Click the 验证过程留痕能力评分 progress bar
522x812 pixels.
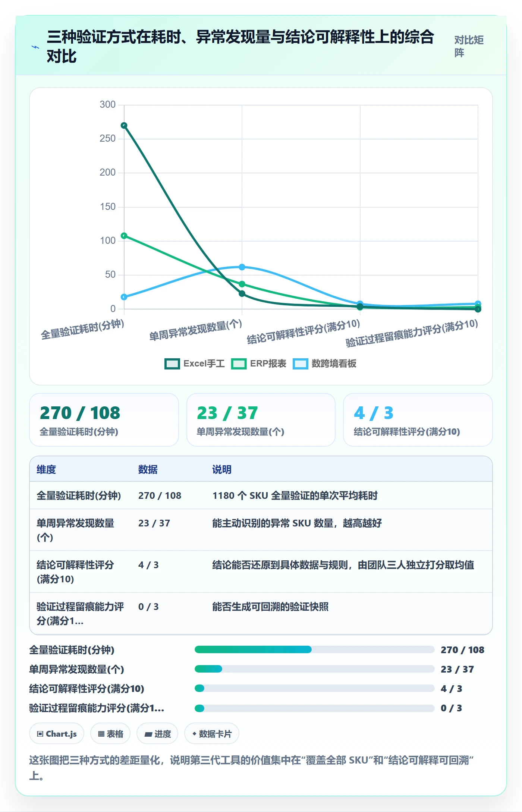pyautogui.click(x=314, y=708)
